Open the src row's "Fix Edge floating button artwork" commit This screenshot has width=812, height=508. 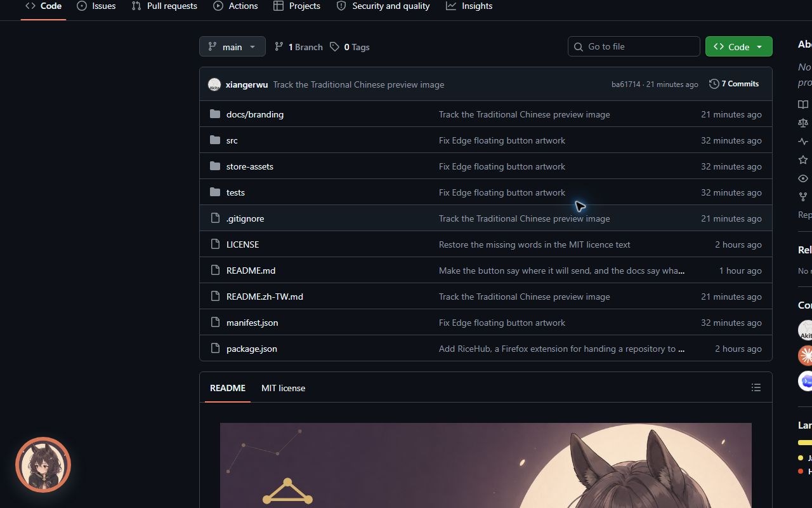coord(502,140)
